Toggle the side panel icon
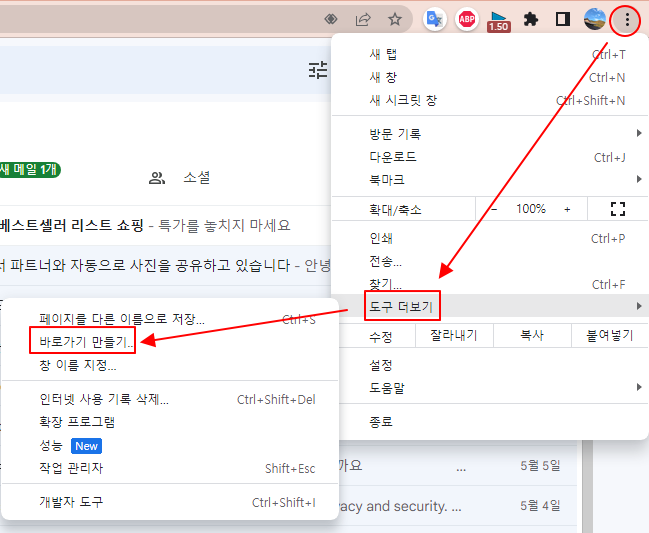649x533 pixels. pyautogui.click(x=562, y=19)
